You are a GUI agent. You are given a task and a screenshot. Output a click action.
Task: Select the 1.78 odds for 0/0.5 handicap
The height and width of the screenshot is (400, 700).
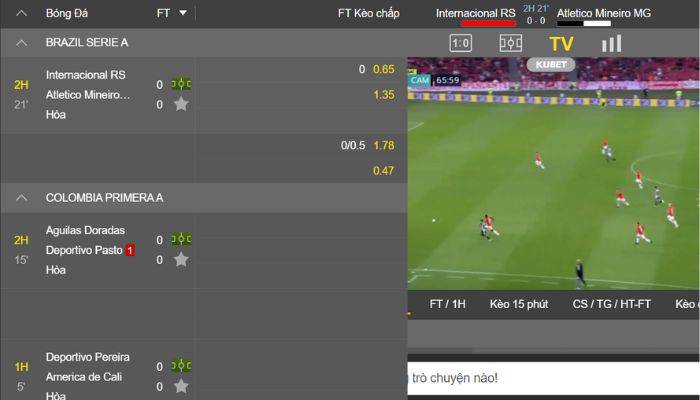(384, 145)
